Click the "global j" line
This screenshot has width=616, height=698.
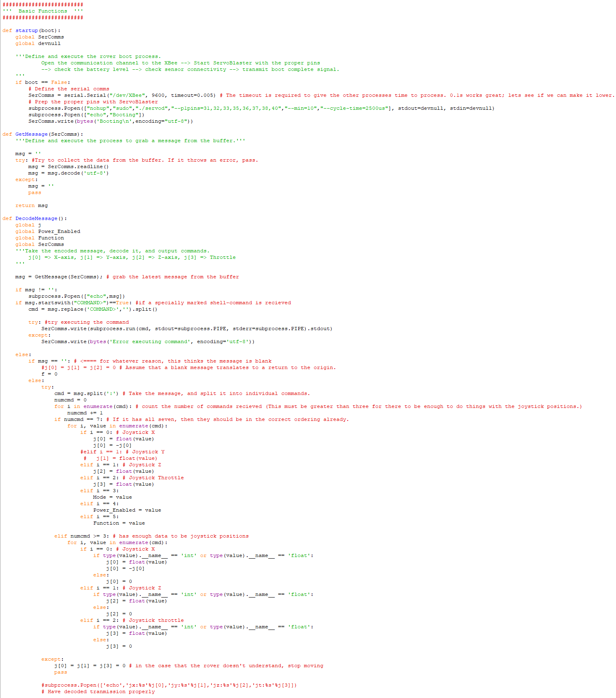click(28, 225)
